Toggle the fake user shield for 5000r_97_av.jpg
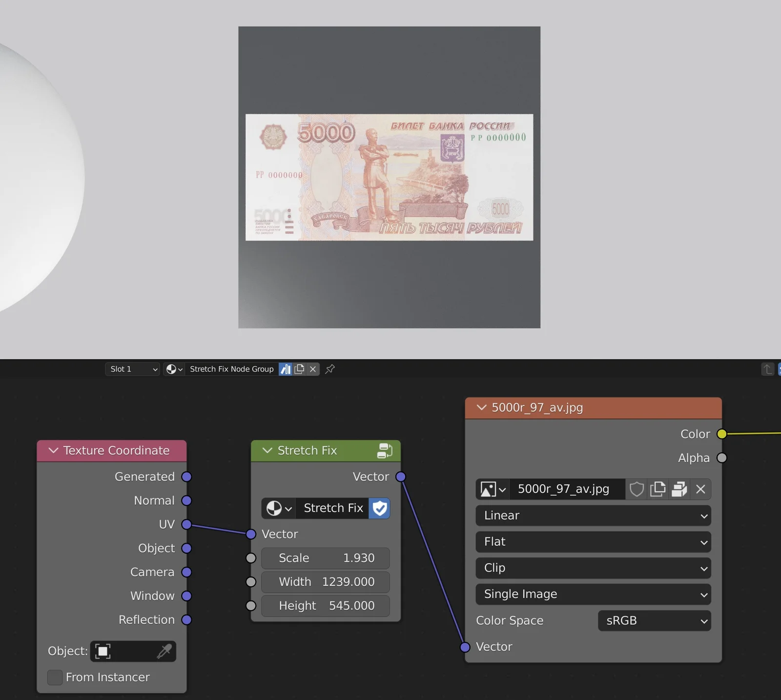 pos(636,489)
